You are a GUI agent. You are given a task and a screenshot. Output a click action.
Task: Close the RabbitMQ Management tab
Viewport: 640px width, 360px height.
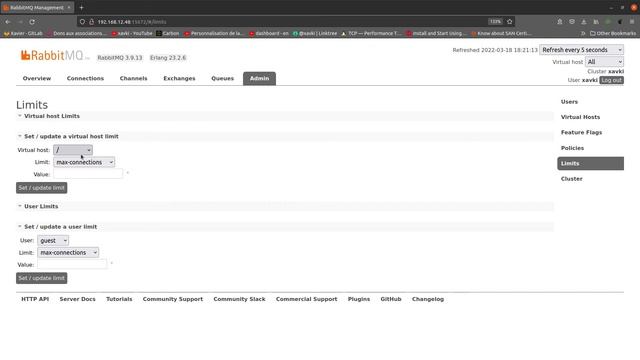(69, 7)
